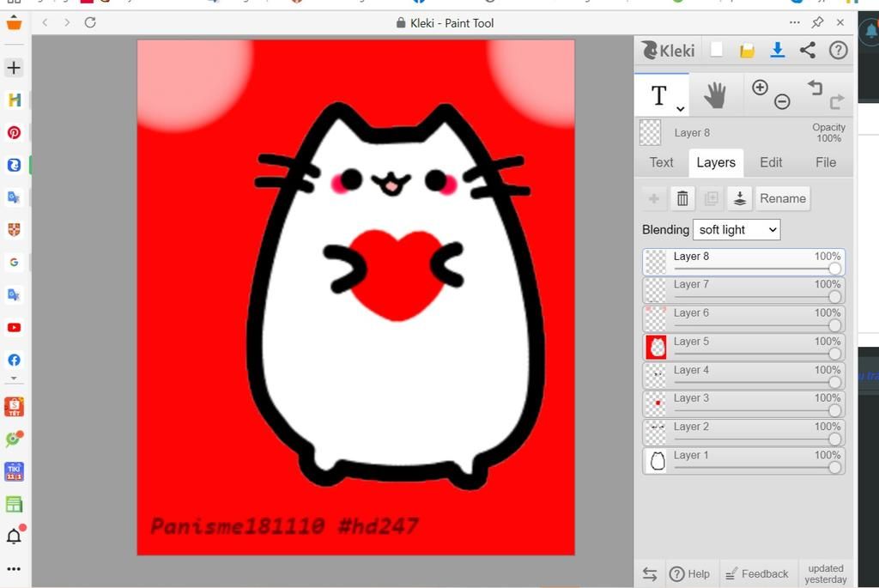Click the current layer preview thumbnail
Viewport: 879px width, 588px height.
coord(651,133)
